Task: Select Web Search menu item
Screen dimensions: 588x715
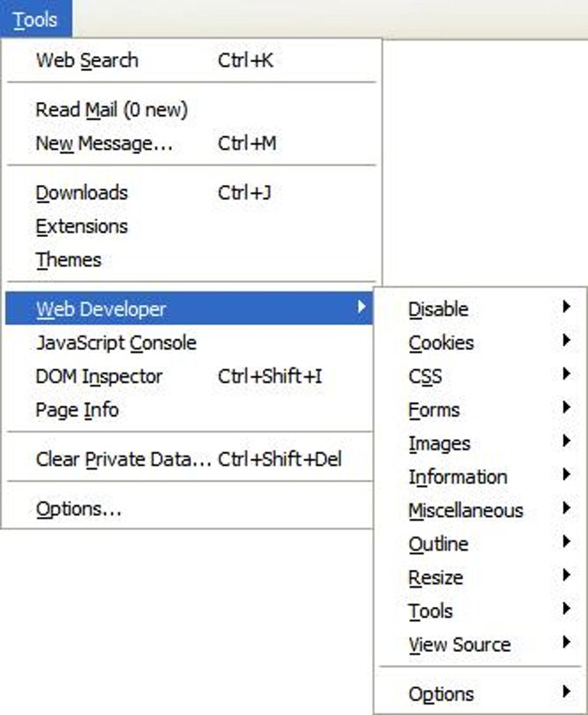Action: [86, 61]
